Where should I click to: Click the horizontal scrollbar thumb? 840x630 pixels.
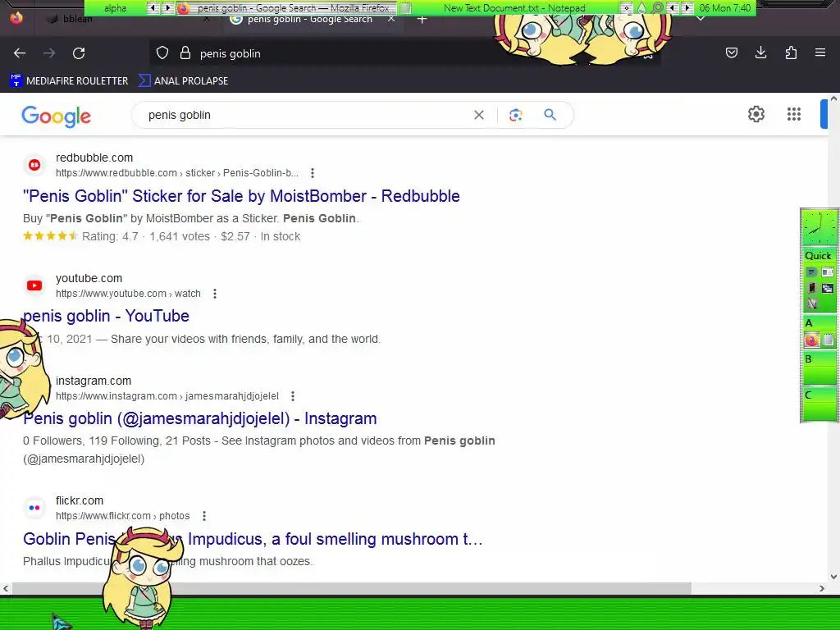[x=351, y=588]
